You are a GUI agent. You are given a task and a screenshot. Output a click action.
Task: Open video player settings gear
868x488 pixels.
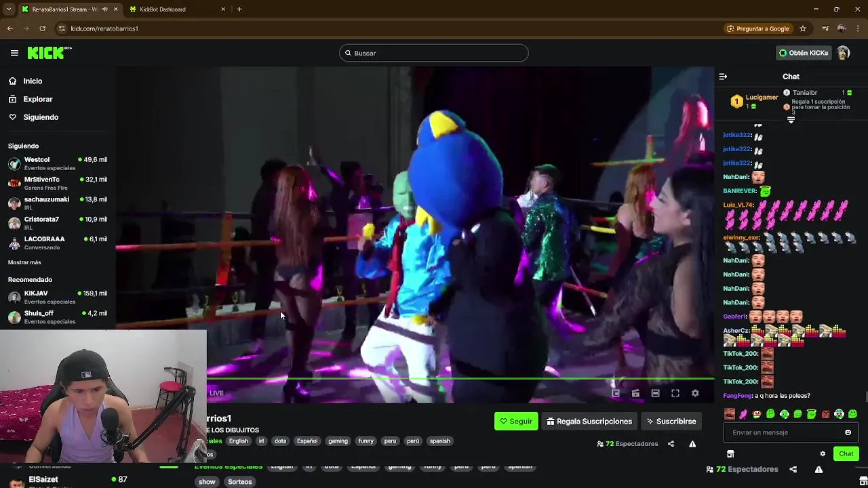695,393
